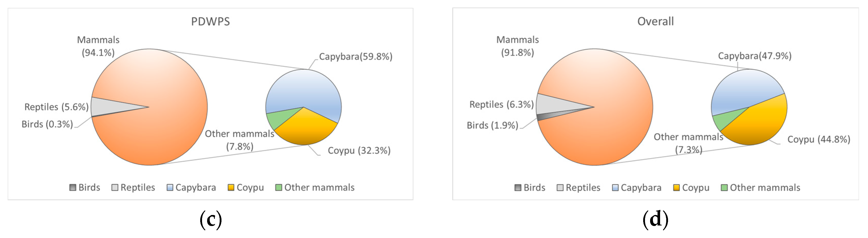The width and height of the screenshot is (868, 238).
Task: Select the Coypu legend swatch in Overall chart
Action: pyautogui.click(x=676, y=187)
